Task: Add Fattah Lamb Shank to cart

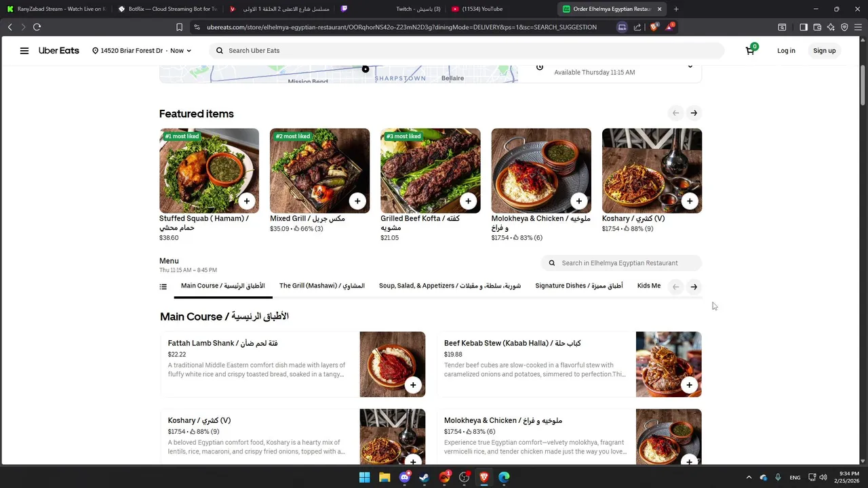Action: (x=413, y=385)
